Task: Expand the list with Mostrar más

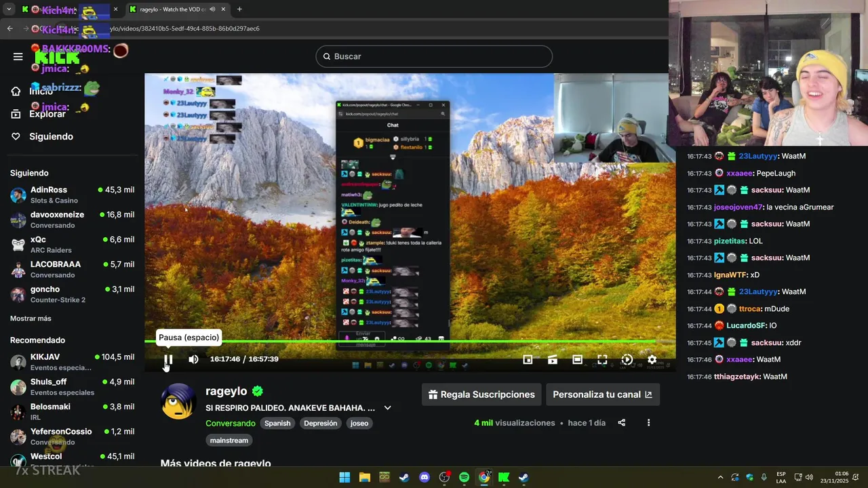Action: (x=31, y=319)
